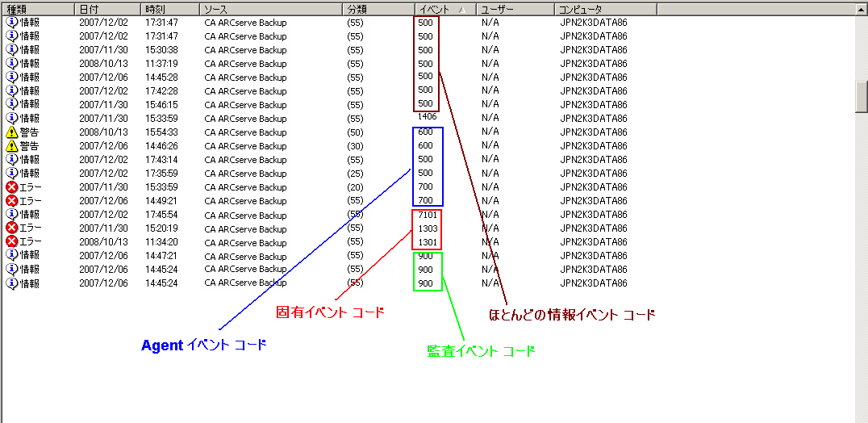Click time 15:20:19 cell

click(x=161, y=228)
